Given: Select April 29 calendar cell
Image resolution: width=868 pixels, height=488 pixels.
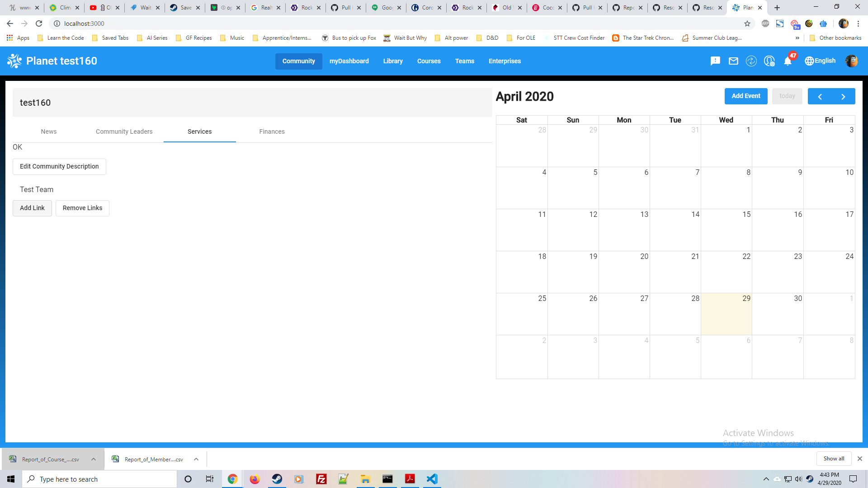Looking at the screenshot, I should 726,314.
